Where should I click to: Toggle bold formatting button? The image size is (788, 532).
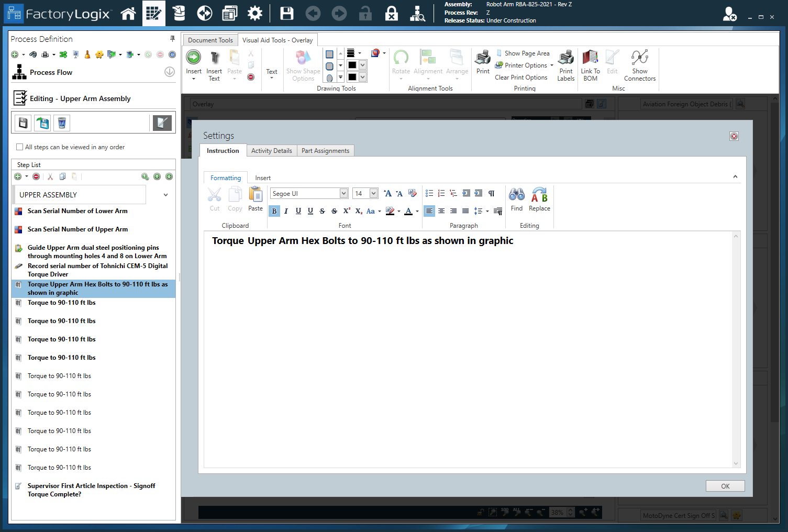[274, 211]
